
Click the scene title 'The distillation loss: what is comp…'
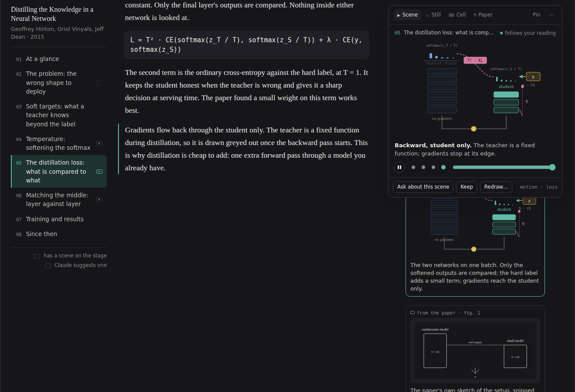[x=449, y=33]
